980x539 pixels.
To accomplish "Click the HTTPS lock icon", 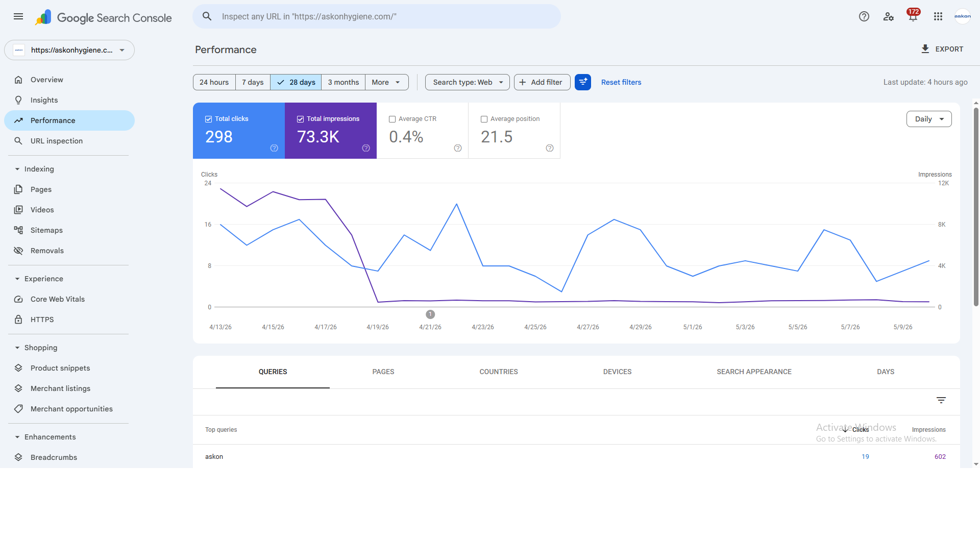I will [x=18, y=320].
